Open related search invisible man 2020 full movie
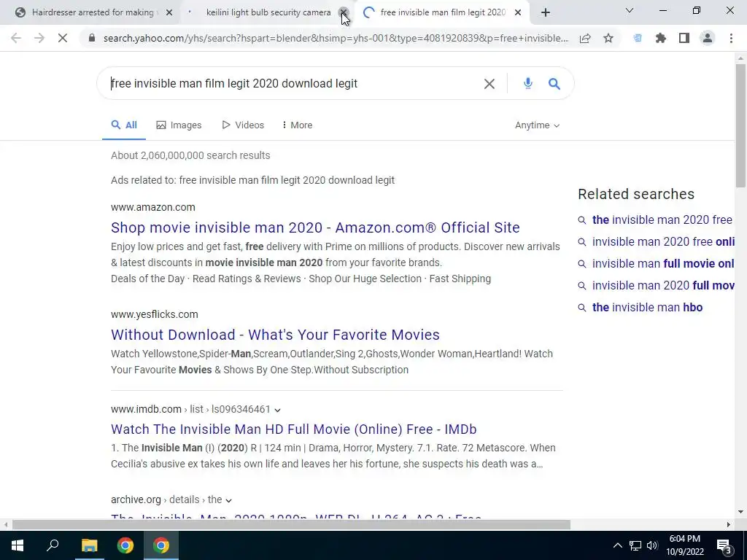This screenshot has width=747, height=560. pyautogui.click(x=663, y=286)
